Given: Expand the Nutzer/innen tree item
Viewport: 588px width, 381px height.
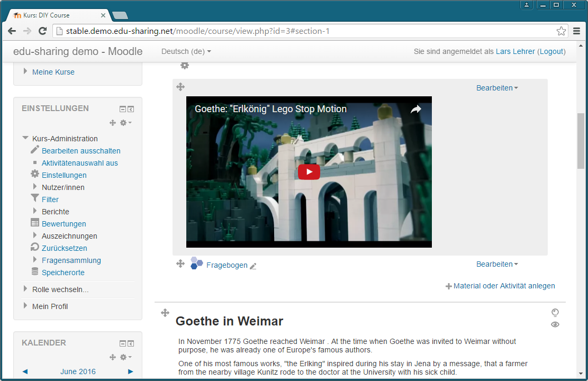Looking at the screenshot, I should (x=35, y=187).
